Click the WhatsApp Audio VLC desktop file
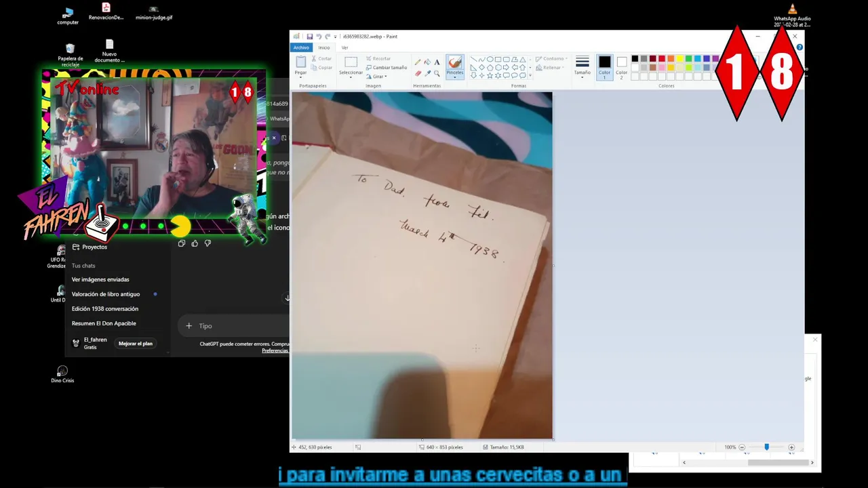The height and width of the screenshot is (488, 868). pos(792,16)
